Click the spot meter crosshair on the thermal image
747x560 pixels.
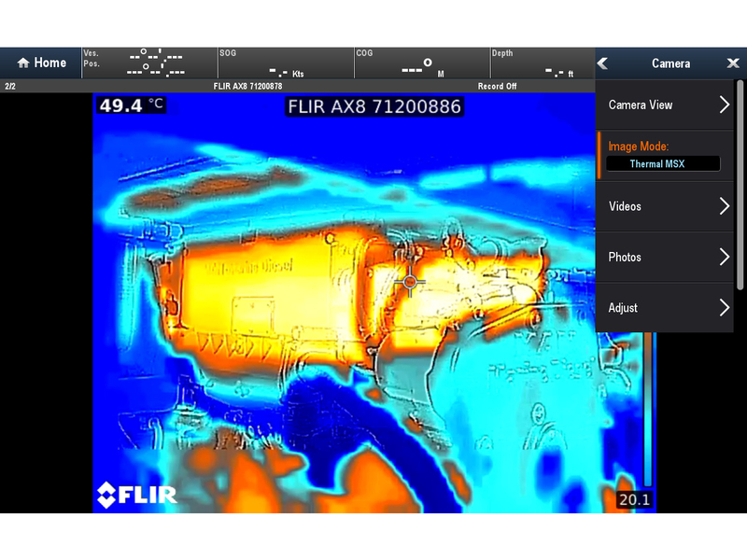click(x=409, y=281)
